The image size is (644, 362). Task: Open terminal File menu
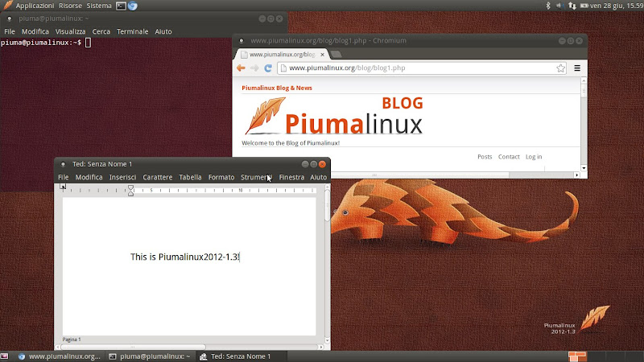click(10, 31)
